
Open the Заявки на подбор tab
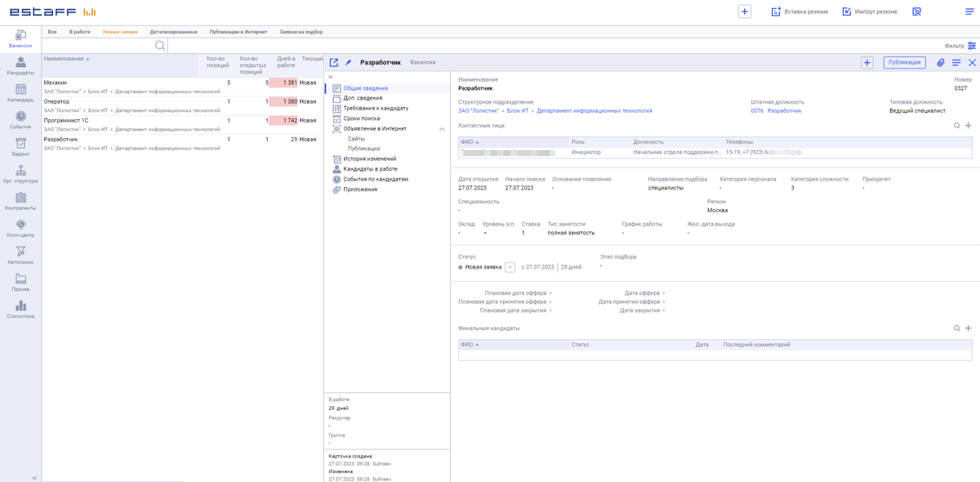(301, 32)
